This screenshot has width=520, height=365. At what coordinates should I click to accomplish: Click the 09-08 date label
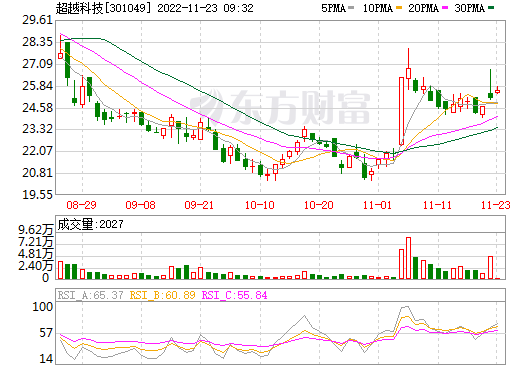(140, 205)
